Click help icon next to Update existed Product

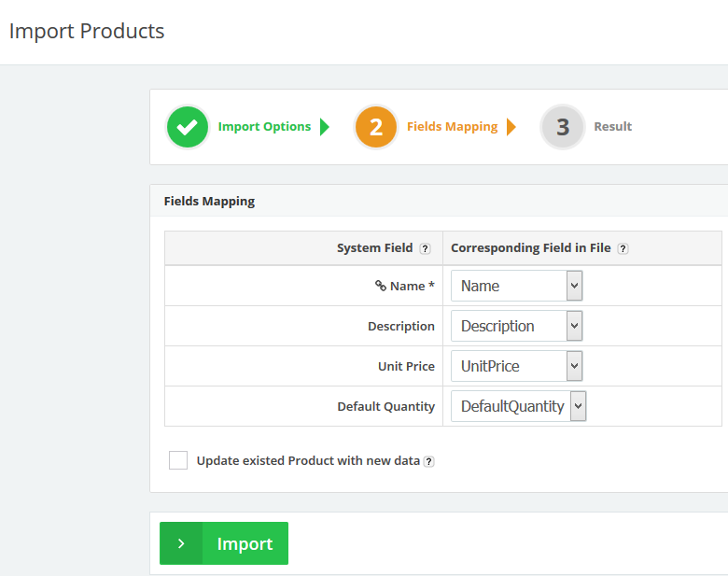[428, 461]
